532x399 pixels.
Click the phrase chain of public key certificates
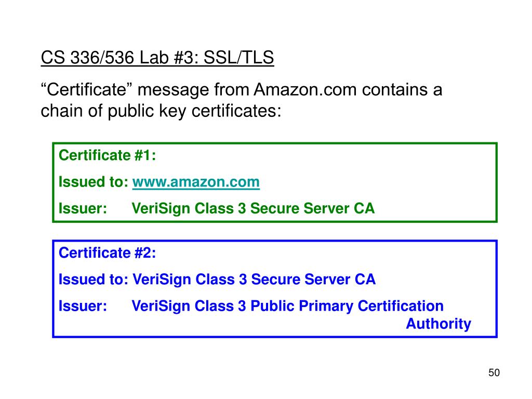coord(161,111)
